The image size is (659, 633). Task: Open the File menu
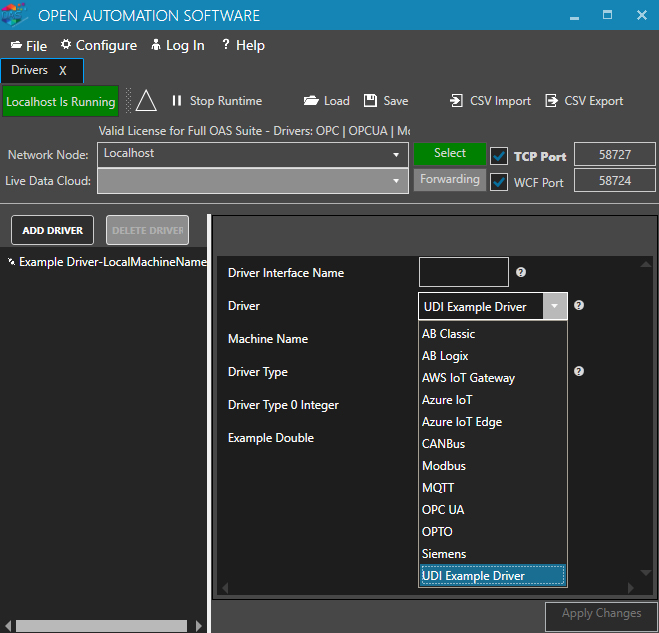click(x=29, y=45)
